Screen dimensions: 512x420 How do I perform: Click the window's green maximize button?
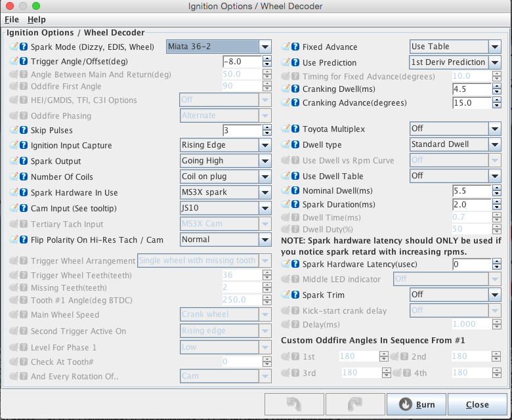[x=36, y=6]
